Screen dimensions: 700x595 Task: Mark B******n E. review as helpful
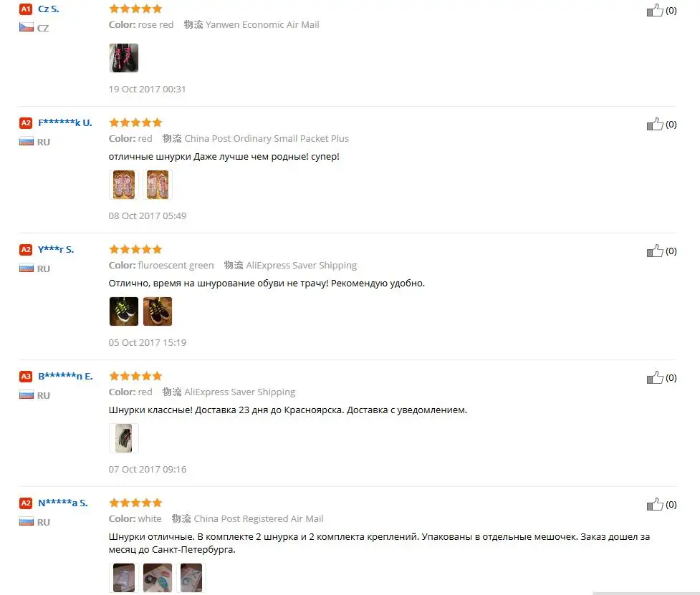tap(655, 377)
